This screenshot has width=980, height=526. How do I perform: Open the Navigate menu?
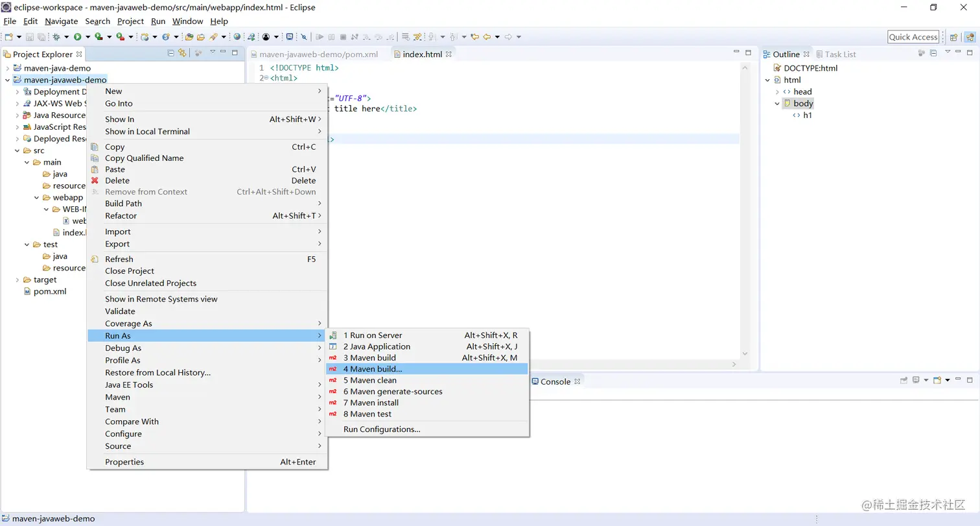click(x=61, y=21)
